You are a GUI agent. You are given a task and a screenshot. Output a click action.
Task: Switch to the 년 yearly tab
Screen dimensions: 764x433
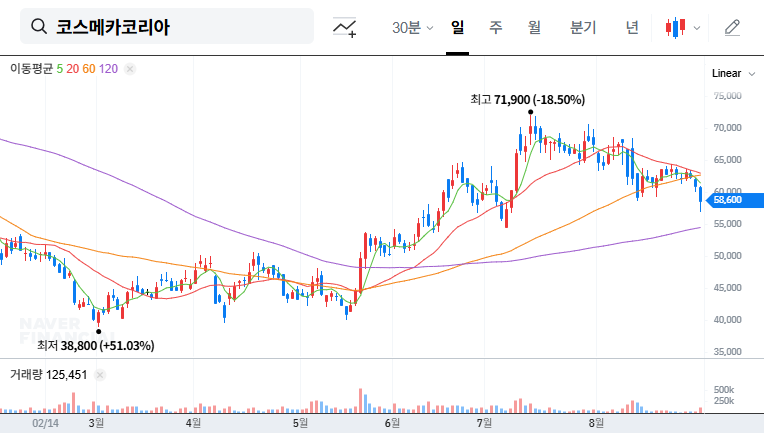tap(632, 27)
